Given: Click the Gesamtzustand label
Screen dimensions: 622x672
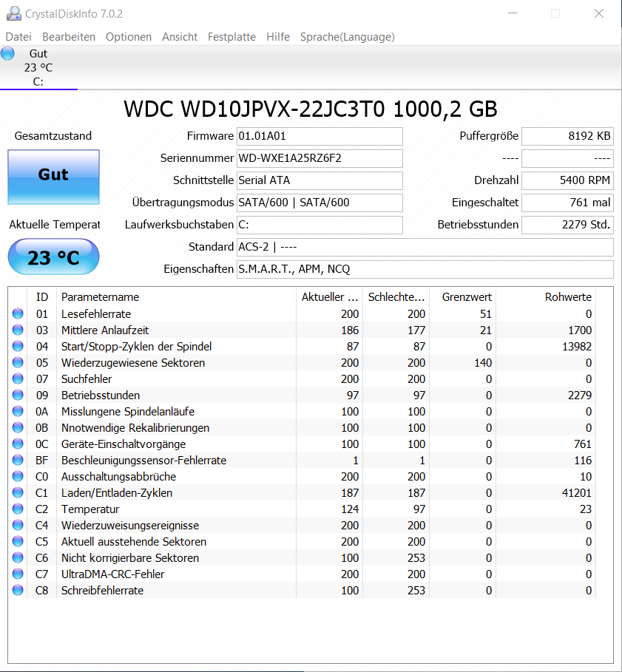Looking at the screenshot, I should [x=53, y=136].
